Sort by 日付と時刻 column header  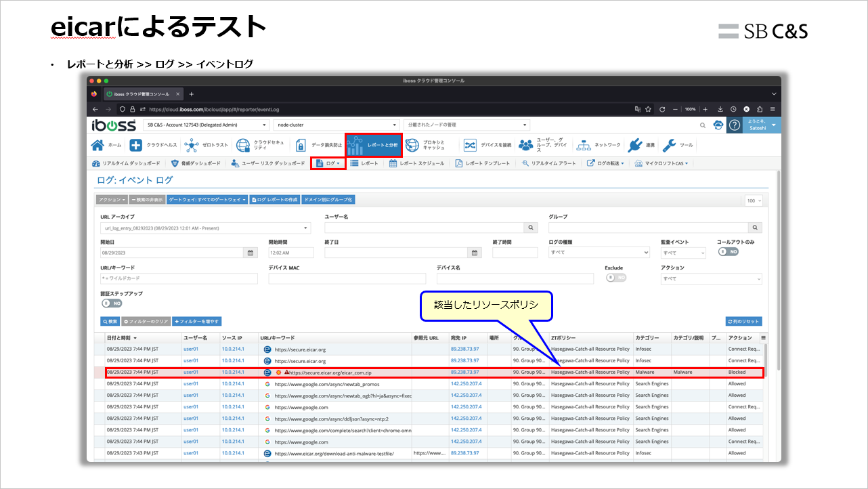[x=122, y=337]
